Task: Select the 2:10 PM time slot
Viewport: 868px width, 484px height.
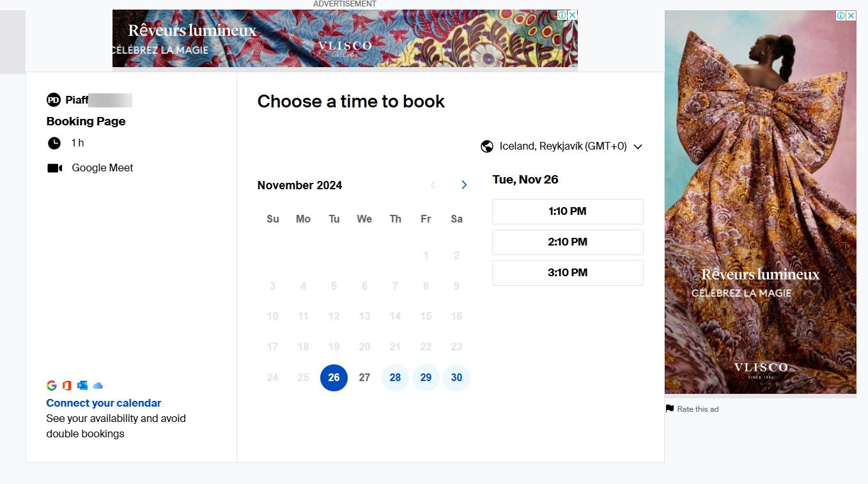Action: pos(568,242)
